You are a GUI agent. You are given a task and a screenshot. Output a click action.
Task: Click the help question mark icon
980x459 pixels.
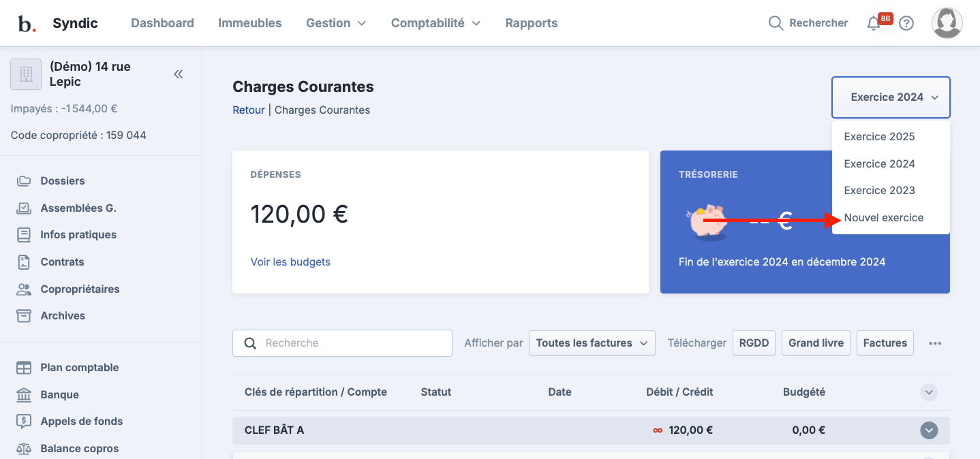pyautogui.click(x=906, y=23)
